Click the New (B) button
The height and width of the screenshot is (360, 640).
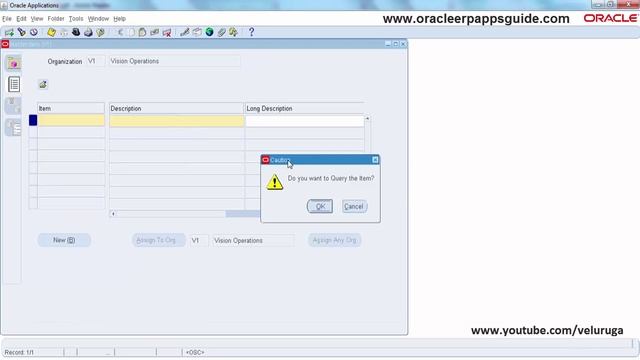64,240
